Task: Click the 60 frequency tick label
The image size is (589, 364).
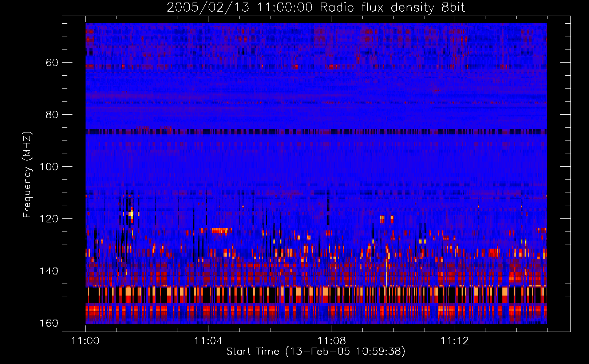Action: [52, 63]
